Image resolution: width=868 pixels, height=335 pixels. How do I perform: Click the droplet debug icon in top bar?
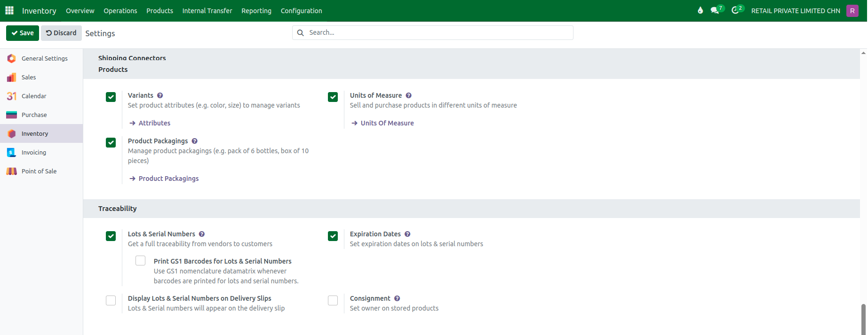click(x=701, y=10)
